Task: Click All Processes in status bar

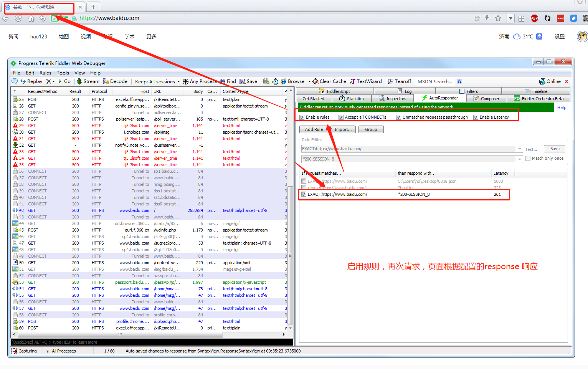Action: (x=61, y=351)
